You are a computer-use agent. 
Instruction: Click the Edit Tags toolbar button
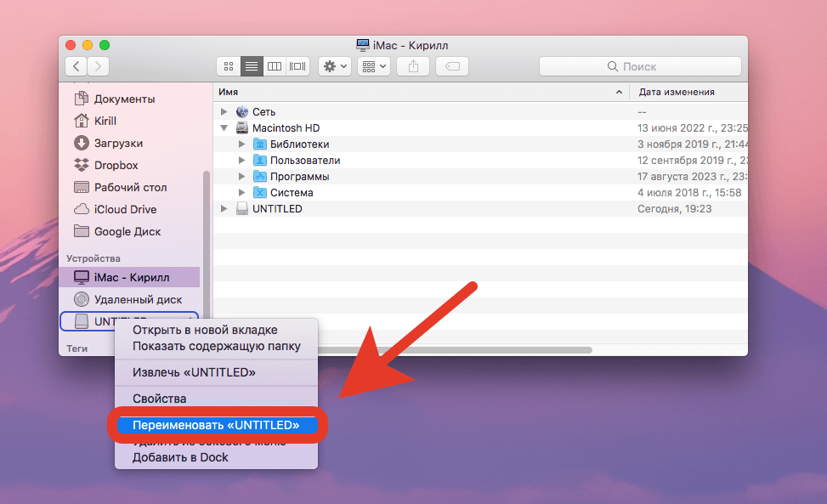click(x=452, y=65)
